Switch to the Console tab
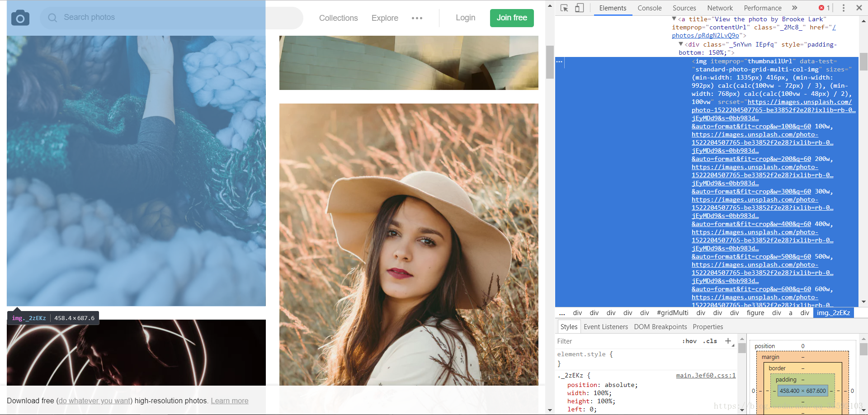The height and width of the screenshot is (415, 868). point(650,8)
